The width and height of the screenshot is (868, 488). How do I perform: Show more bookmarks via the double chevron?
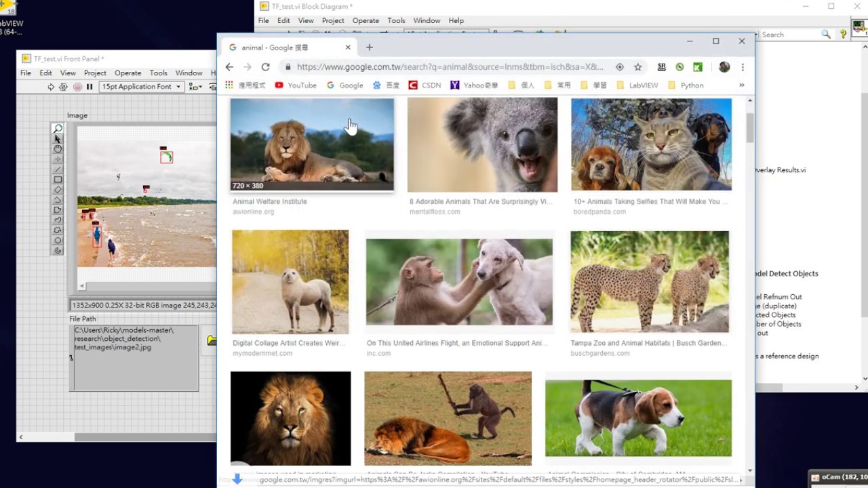pos(741,85)
